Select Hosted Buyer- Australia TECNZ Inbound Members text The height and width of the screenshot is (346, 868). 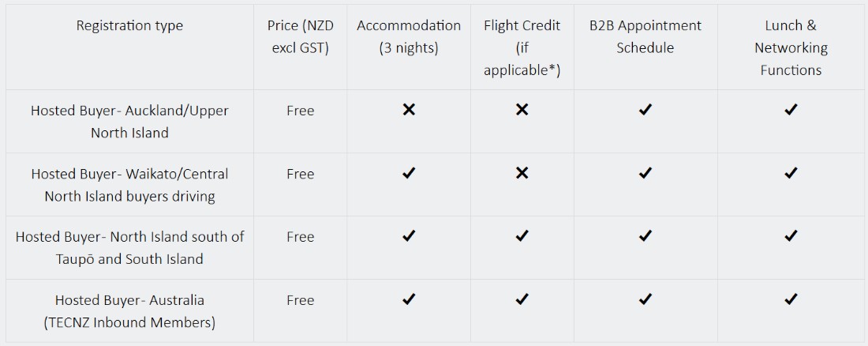[129, 311]
